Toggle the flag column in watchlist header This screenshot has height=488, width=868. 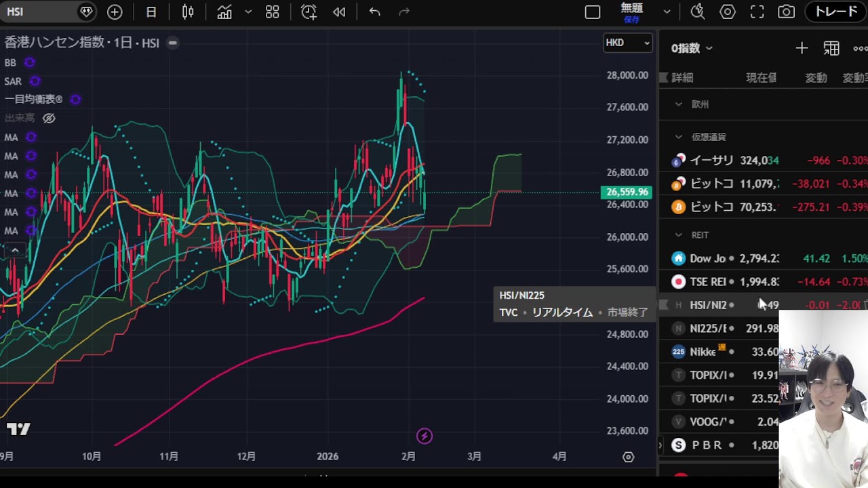[664, 78]
